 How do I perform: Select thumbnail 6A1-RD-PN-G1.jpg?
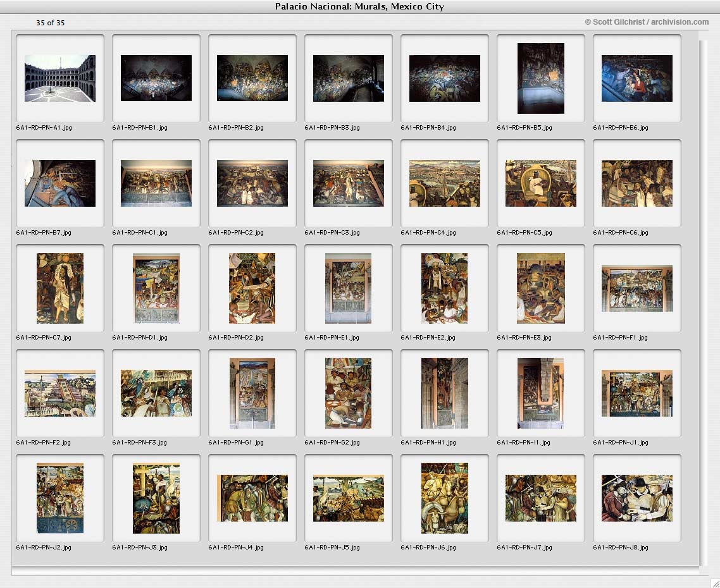click(252, 393)
